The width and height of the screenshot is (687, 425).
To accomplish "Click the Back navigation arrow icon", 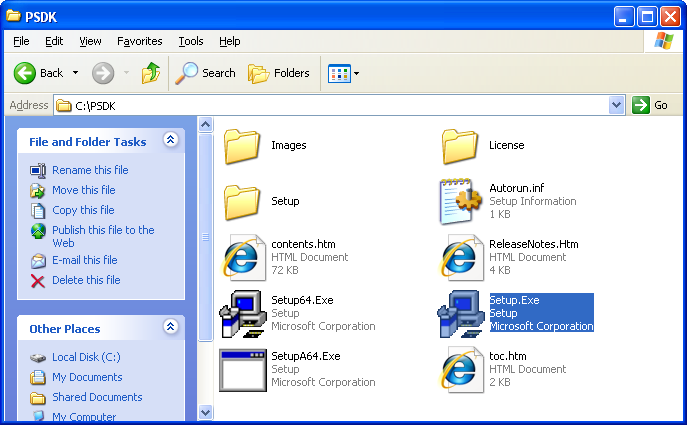I will (27, 73).
